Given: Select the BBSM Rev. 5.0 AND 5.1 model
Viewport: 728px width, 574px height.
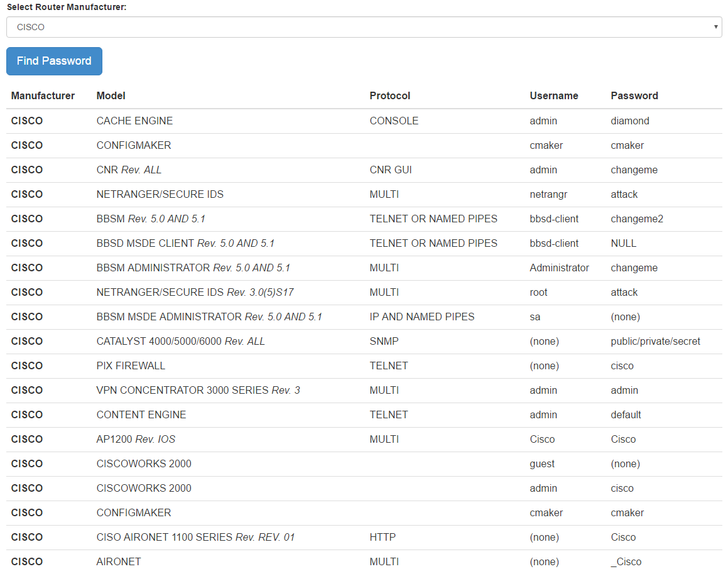Looking at the screenshot, I should click(x=151, y=219).
